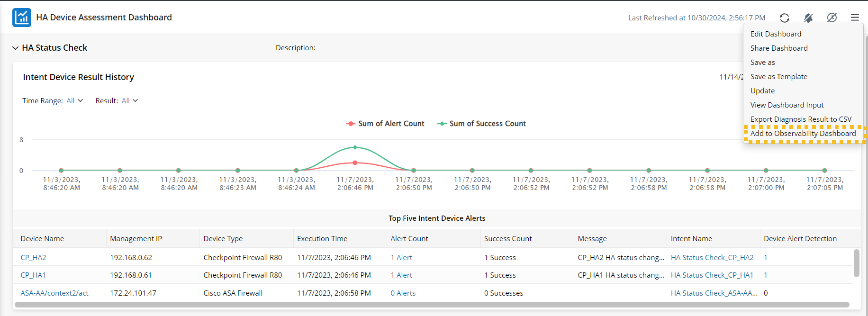
Task: Open the hamburger menu icon
Action: pos(855,18)
